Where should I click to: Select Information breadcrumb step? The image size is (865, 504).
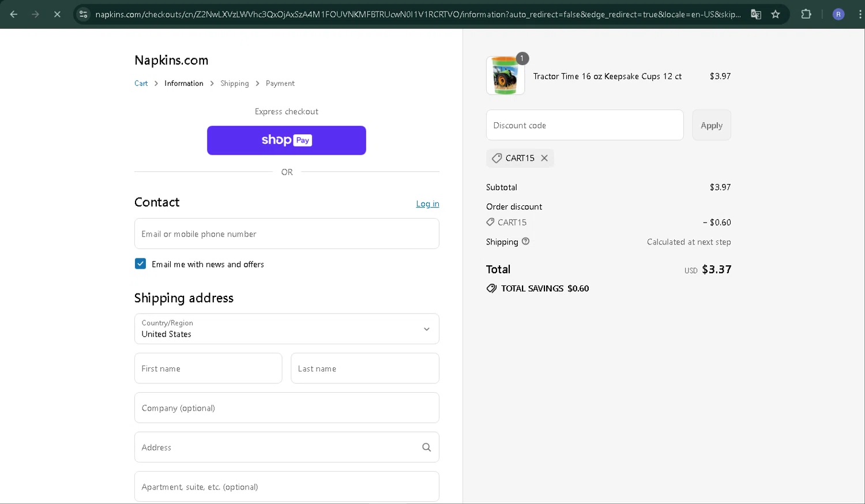pyautogui.click(x=184, y=84)
